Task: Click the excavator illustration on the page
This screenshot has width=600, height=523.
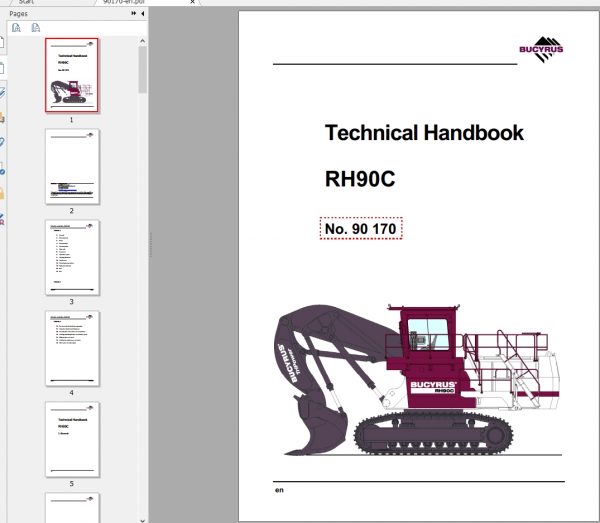Action: [419, 380]
